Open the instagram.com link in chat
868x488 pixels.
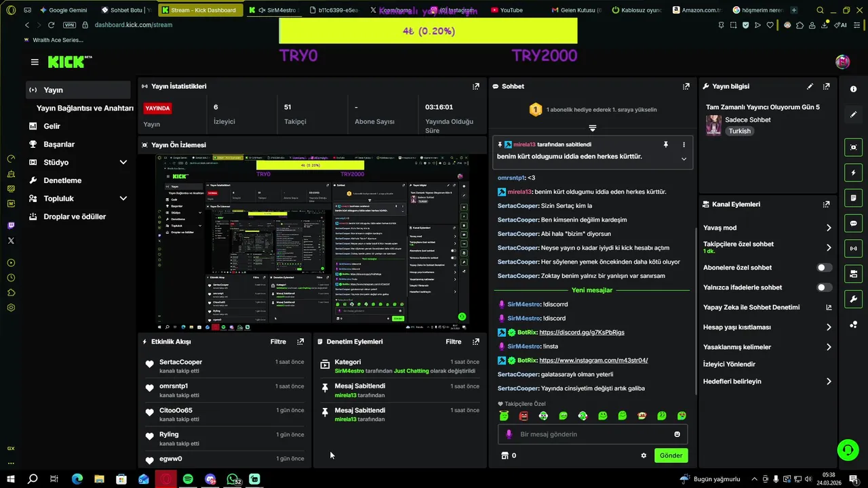click(593, 361)
